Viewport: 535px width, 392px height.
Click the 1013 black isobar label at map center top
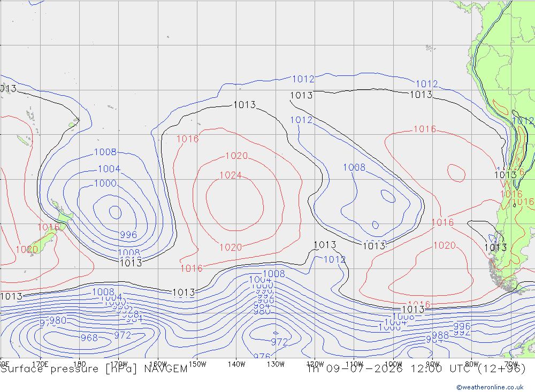click(244, 105)
